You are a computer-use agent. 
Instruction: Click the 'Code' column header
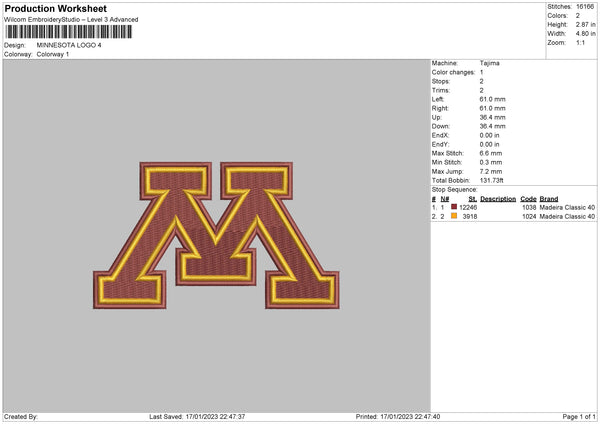tap(528, 199)
